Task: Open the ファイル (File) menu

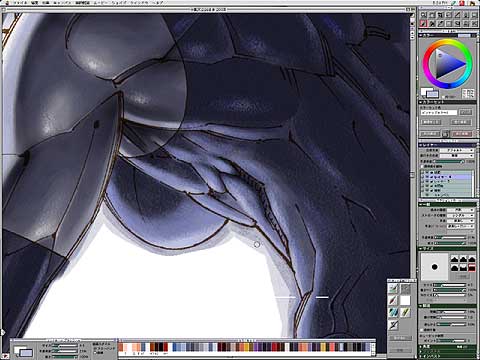Action: (x=20, y=3)
